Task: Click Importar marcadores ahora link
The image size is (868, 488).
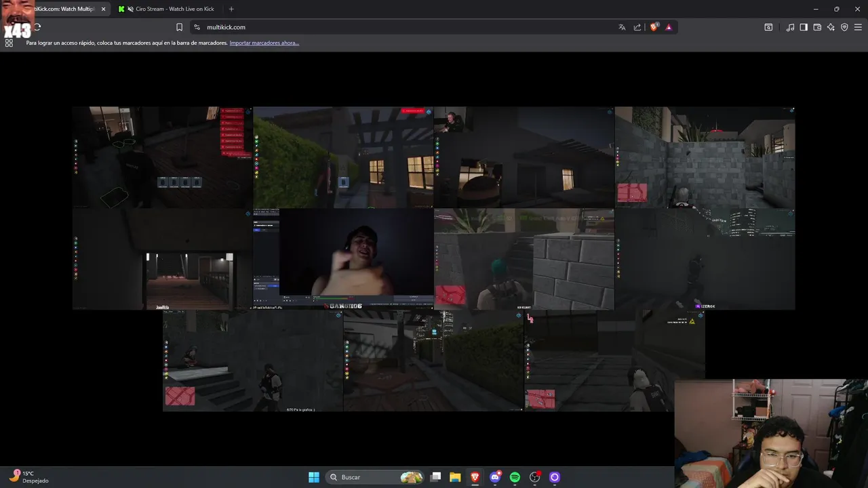Action: (x=264, y=43)
